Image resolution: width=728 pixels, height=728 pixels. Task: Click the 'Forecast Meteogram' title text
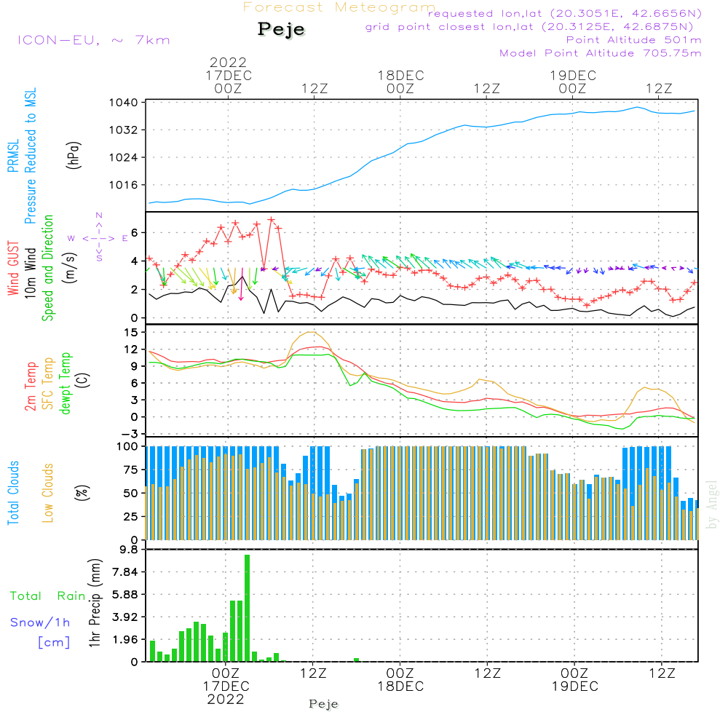[339, 7]
